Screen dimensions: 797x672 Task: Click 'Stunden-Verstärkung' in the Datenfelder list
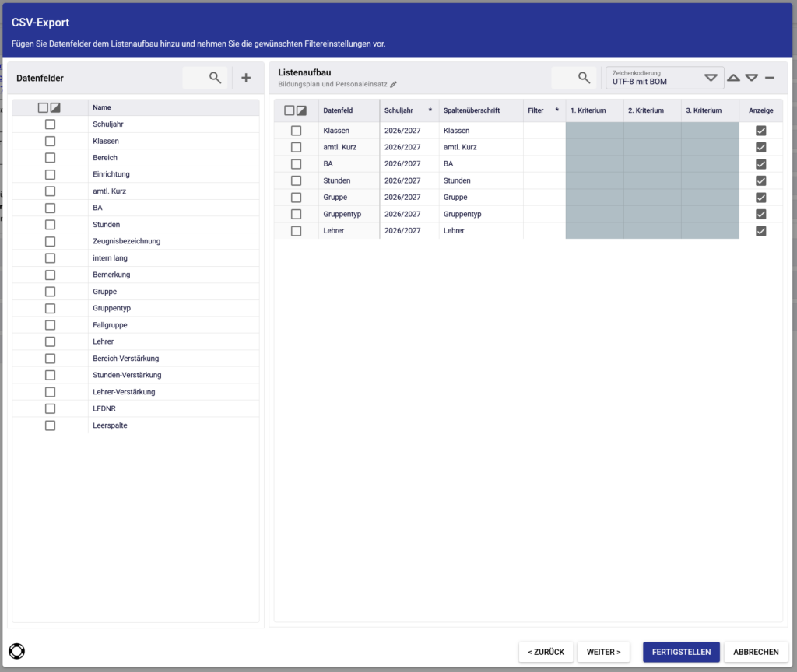click(x=127, y=375)
